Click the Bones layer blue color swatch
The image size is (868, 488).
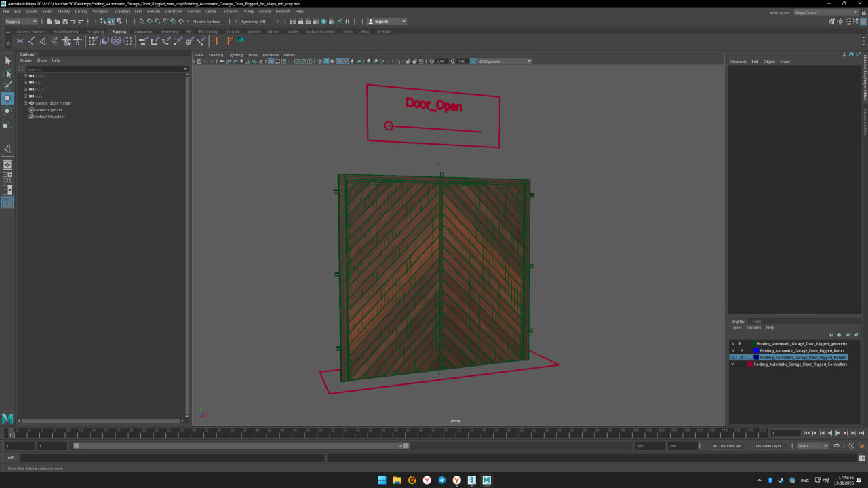(756, 351)
